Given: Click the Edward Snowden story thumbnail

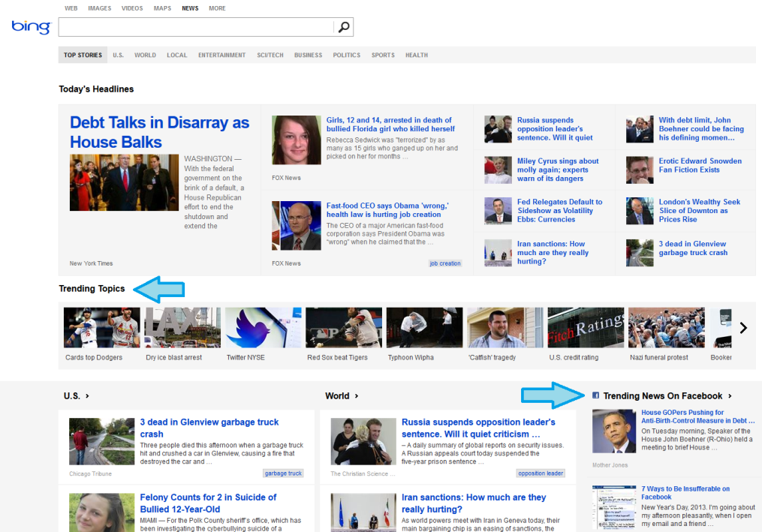Looking at the screenshot, I should [640, 170].
